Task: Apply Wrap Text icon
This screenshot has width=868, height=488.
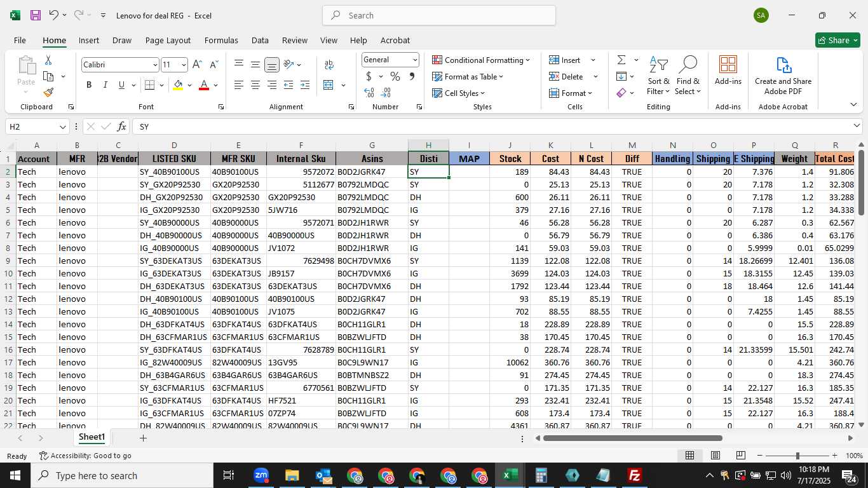Action: (x=329, y=65)
